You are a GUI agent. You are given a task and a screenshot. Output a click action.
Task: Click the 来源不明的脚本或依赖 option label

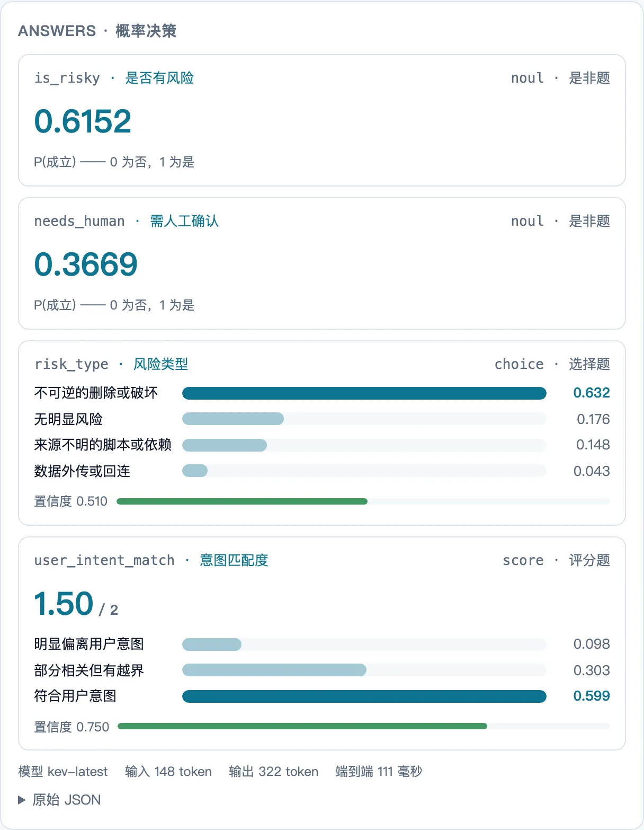(103, 445)
